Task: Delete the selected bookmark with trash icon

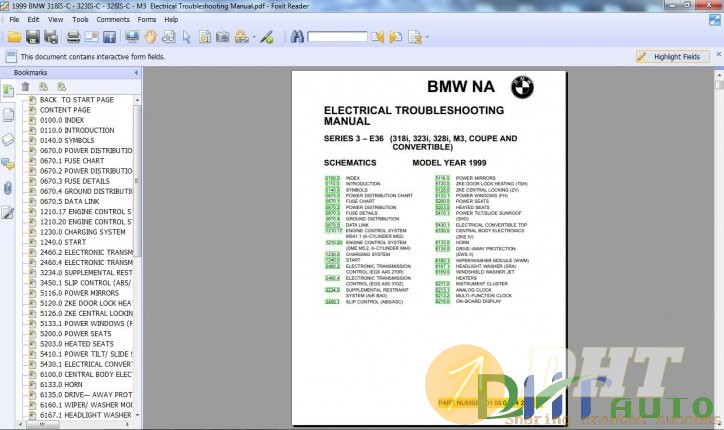Action: click(25, 86)
